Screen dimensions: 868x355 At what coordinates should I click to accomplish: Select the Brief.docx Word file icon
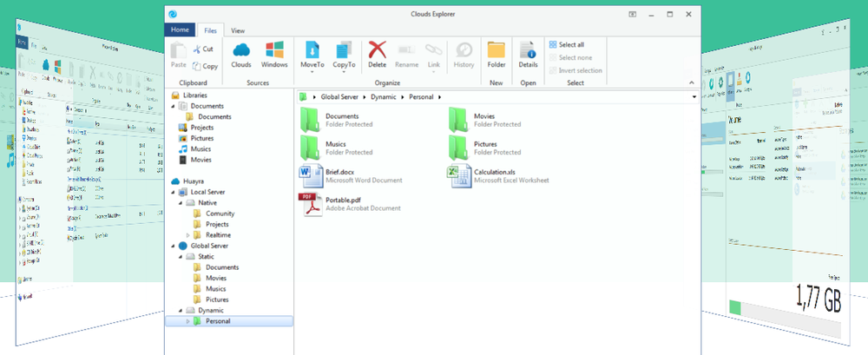tap(311, 176)
